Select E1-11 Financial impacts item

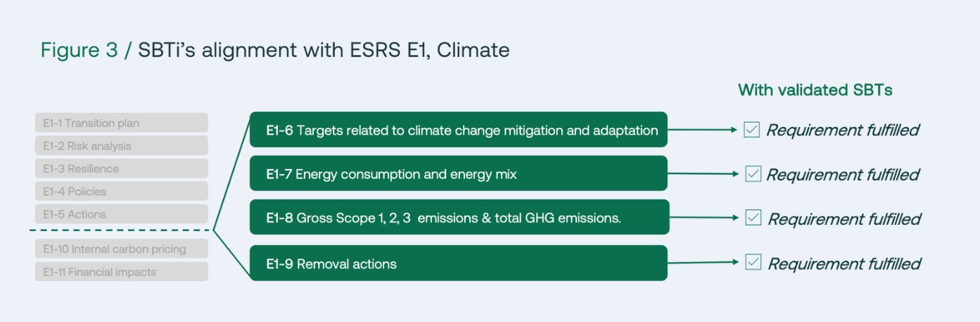[x=122, y=272]
